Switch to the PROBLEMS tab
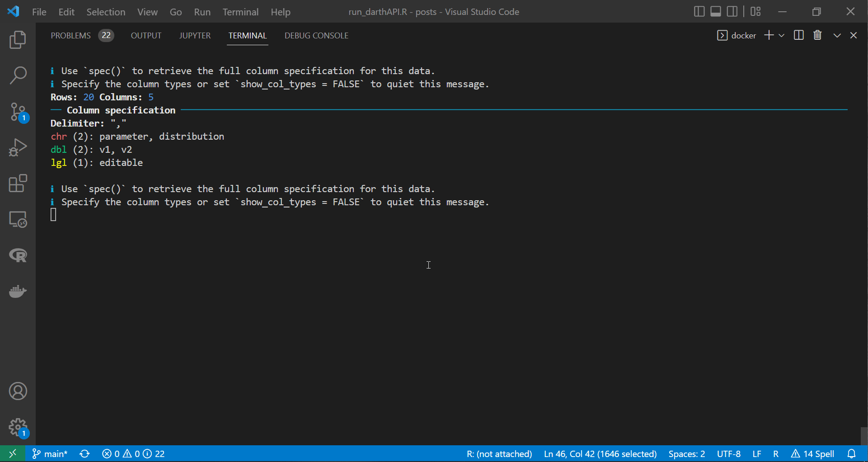Viewport: 868px width, 462px height. point(70,36)
